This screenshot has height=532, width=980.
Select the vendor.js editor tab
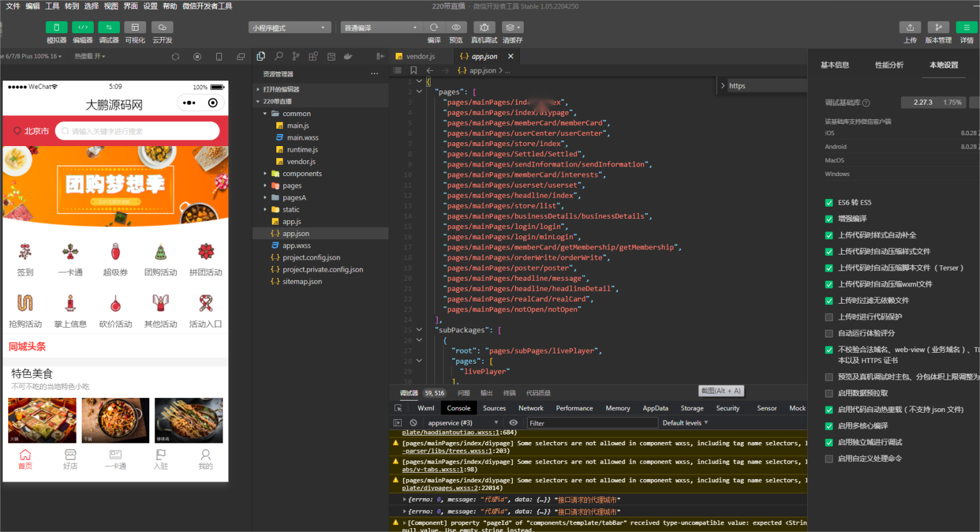click(x=420, y=57)
